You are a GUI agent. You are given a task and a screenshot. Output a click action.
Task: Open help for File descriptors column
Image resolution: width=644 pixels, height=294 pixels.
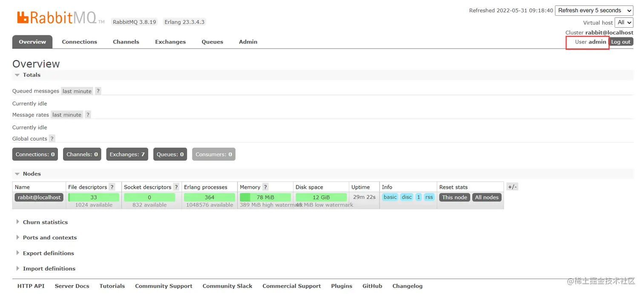point(112,187)
